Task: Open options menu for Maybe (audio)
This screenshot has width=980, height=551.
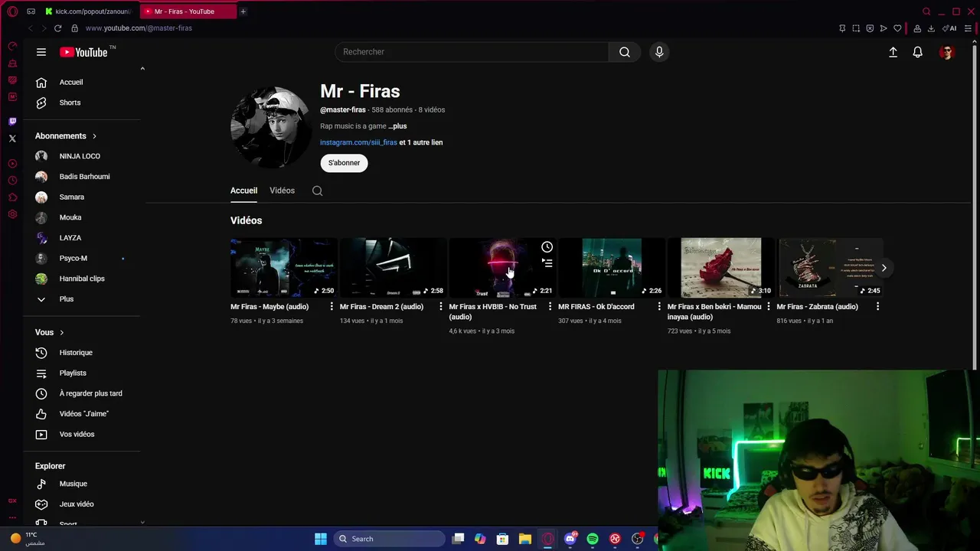Action: click(332, 307)
